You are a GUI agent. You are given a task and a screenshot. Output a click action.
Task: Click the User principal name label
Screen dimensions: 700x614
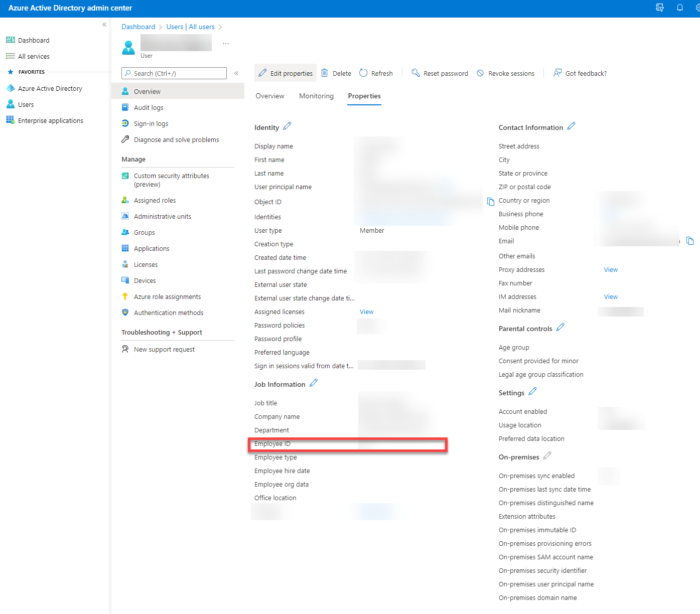click(x=283, y=187)
